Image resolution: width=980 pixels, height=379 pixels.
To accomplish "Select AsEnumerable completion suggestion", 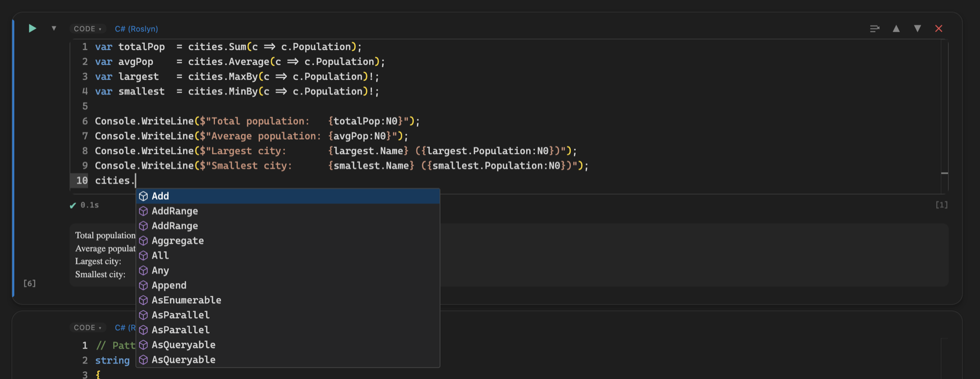I will pyautogui.click(x=288, y=300).
